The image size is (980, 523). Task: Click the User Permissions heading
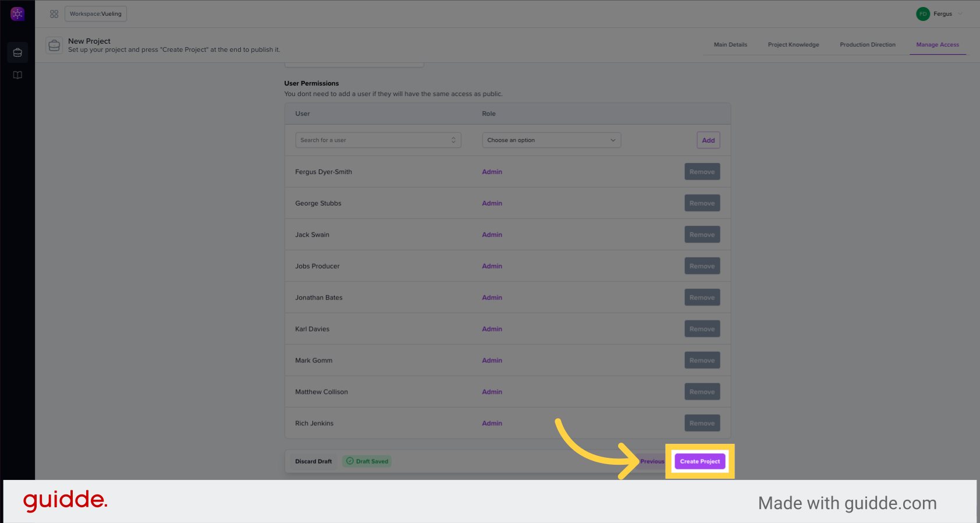tap(311, 83)
